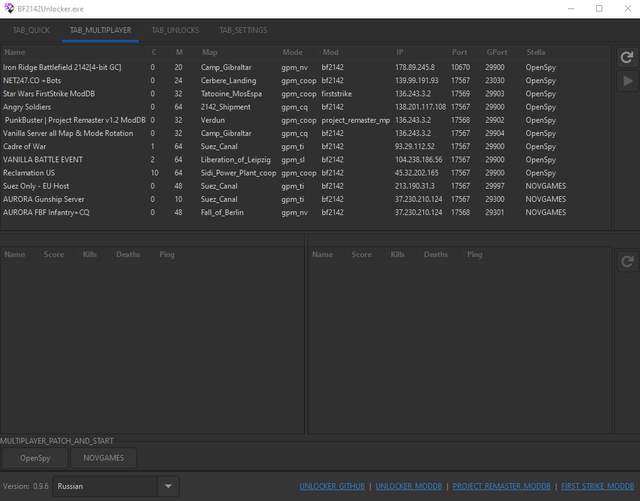Minimize the BF2142Unlocker window

[x=571, y=9]
